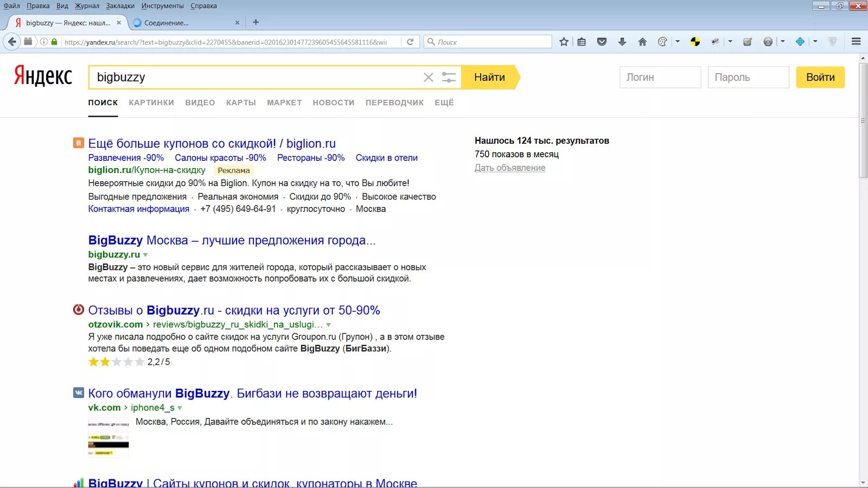Clear the search query with the X

click(x=429, y=78)
